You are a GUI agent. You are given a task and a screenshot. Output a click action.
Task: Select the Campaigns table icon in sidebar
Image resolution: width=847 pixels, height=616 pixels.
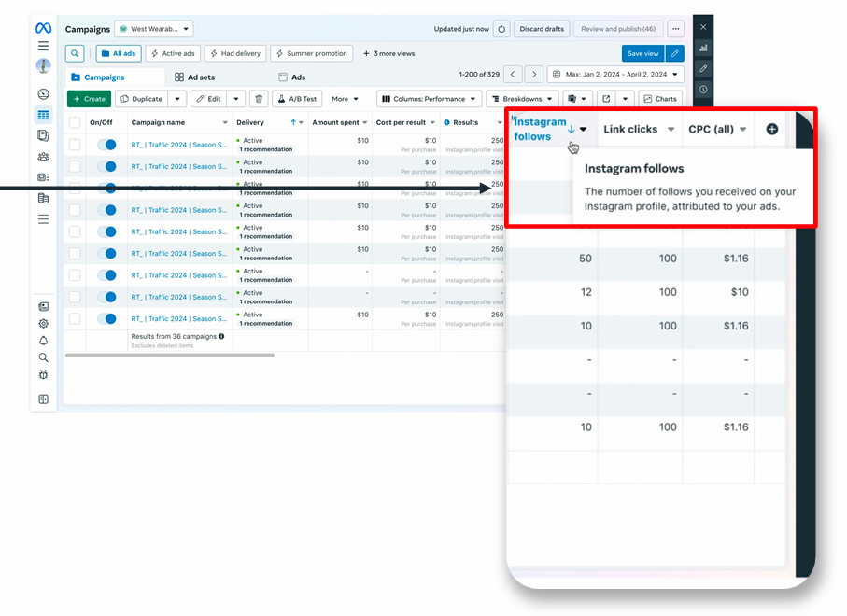click(x=43, y=115)
